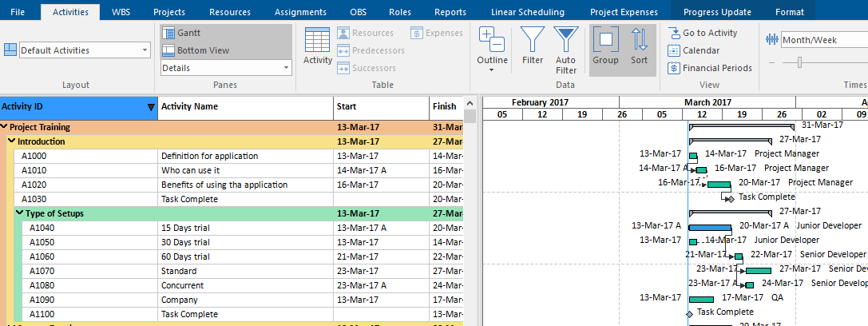Select activity A1070 Standard
This screenshot has height=326, width=868.
tap(243, 271)
